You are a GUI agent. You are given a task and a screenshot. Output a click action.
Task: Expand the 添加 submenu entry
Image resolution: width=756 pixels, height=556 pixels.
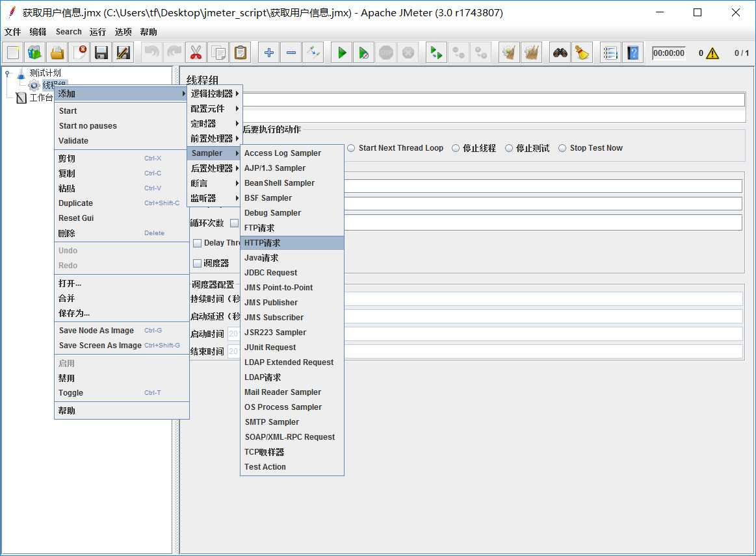pos(122,94)
